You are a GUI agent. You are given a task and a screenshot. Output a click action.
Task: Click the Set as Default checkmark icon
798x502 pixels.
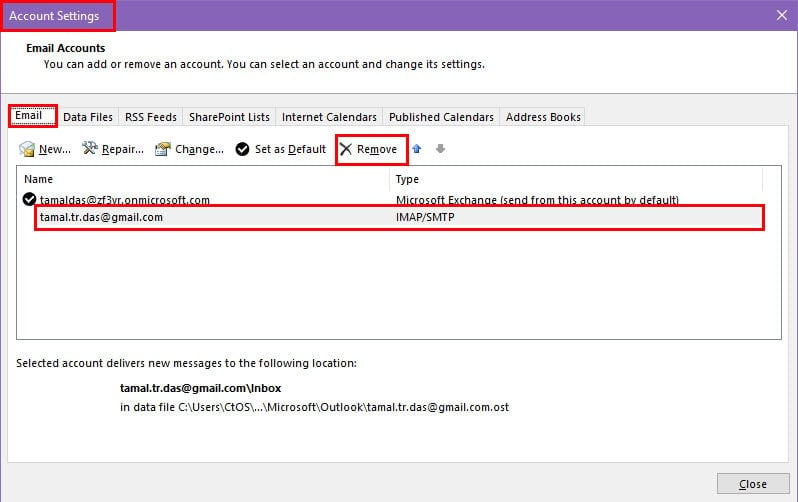click(x=242, y=149)
